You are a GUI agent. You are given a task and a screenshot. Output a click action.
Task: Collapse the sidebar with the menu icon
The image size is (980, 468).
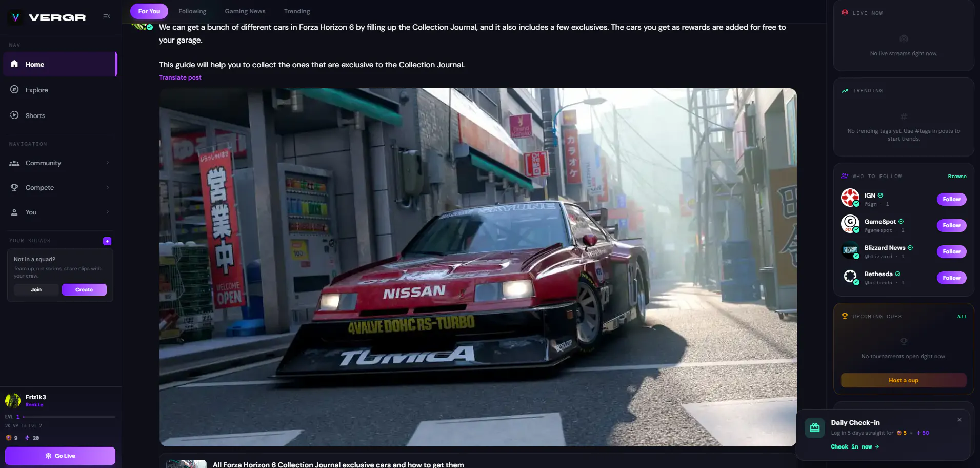107,16
